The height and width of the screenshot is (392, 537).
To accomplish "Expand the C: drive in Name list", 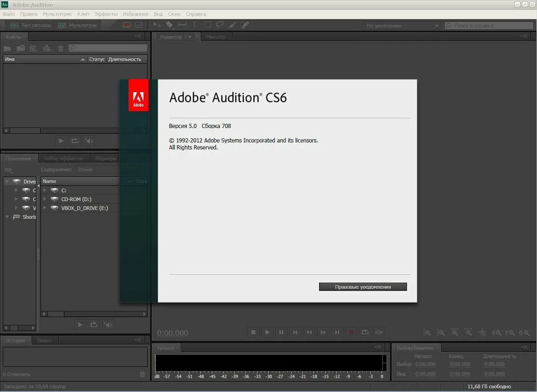I will 45,190.
